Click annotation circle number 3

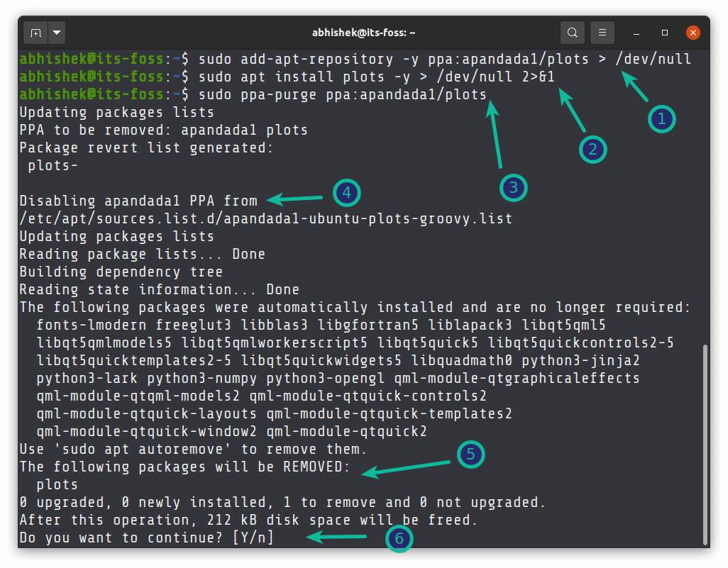click(514, 187)
